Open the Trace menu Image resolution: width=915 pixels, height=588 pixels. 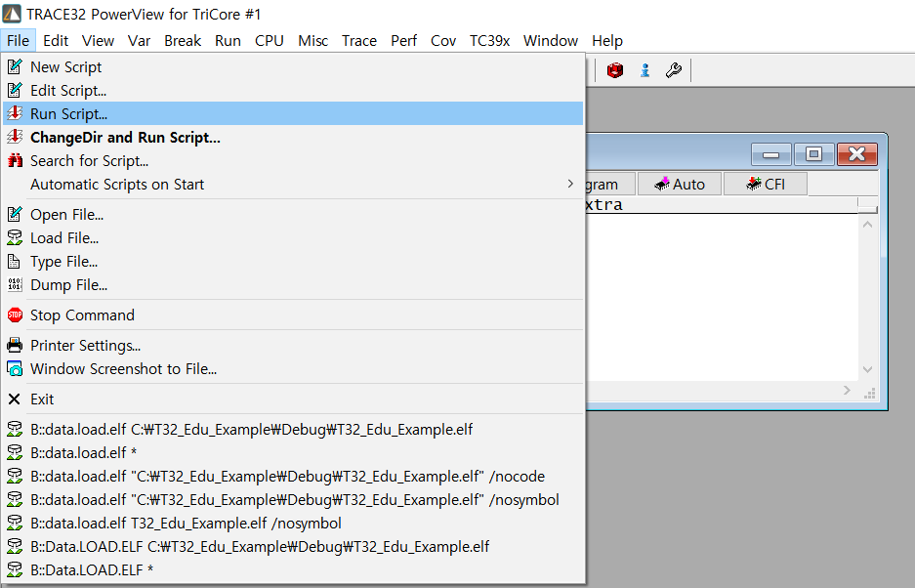tap(359, 40)
